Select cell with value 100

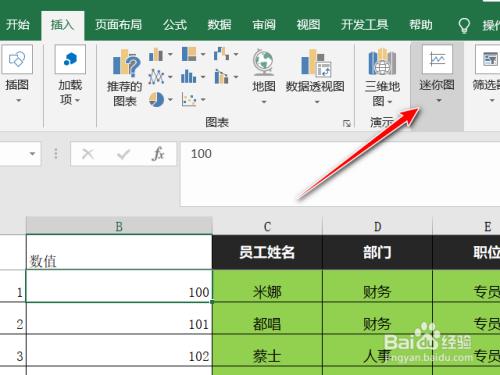[119, 286]
